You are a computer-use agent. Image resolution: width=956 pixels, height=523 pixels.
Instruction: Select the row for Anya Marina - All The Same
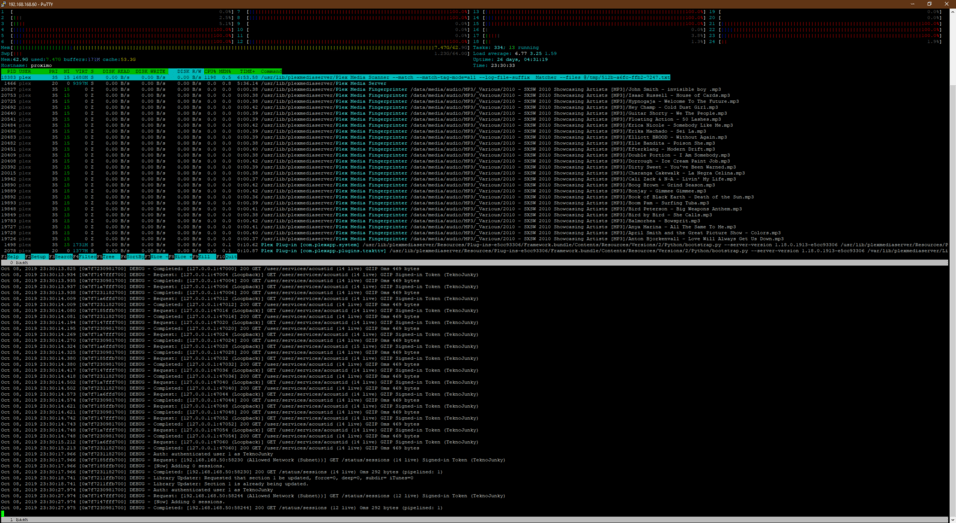pos(371,227)
